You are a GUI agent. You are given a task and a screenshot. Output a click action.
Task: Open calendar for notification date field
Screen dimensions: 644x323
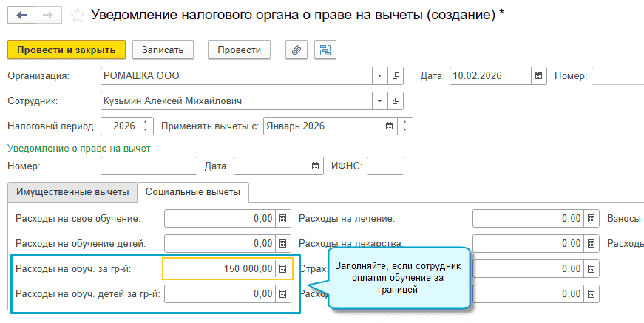[316, 166]
